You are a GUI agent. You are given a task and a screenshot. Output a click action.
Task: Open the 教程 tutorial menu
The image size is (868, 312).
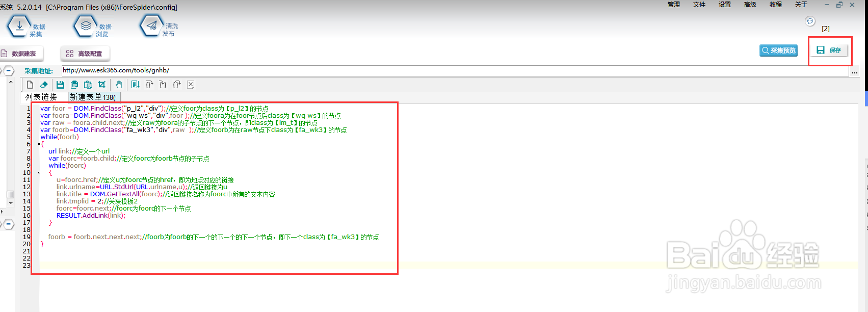776,5
